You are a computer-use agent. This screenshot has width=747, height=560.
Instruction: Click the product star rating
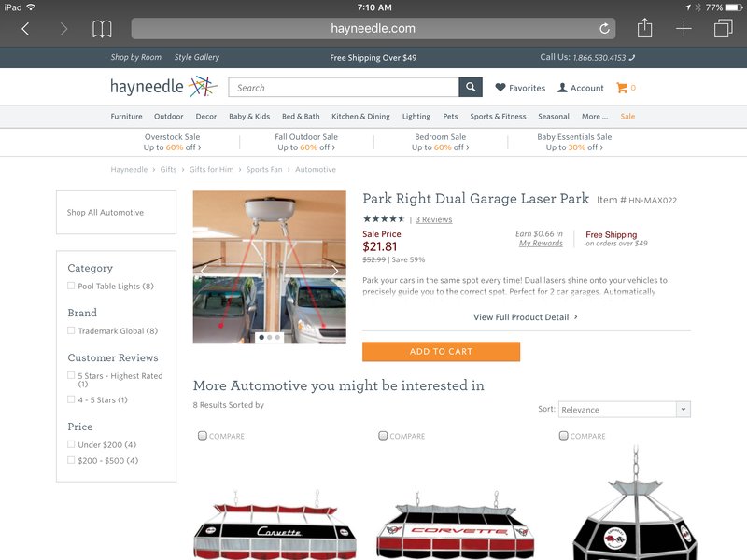tap(384, 219)
